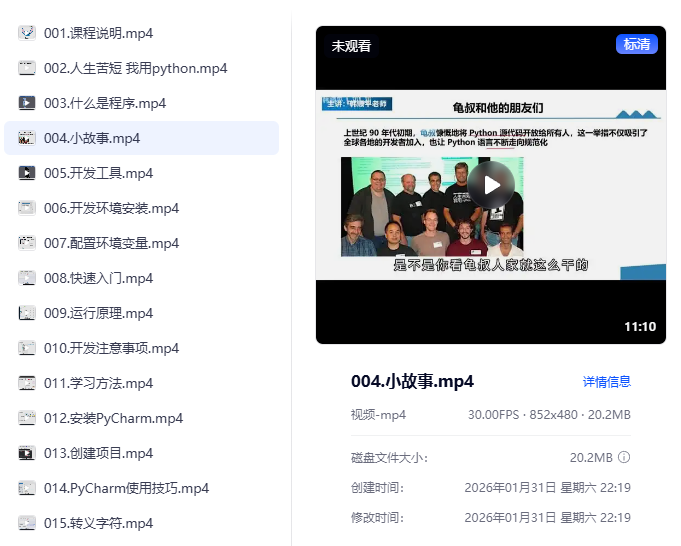Click the 20.2MB disk size value
Image resolution: width=681 pixels, height=546 pixels.
point(591,457)
